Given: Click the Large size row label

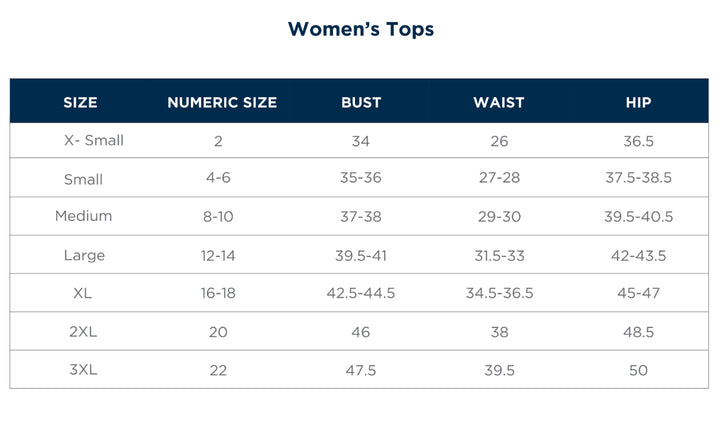Looking at the screenshot, I should click(x=84, y=255).
